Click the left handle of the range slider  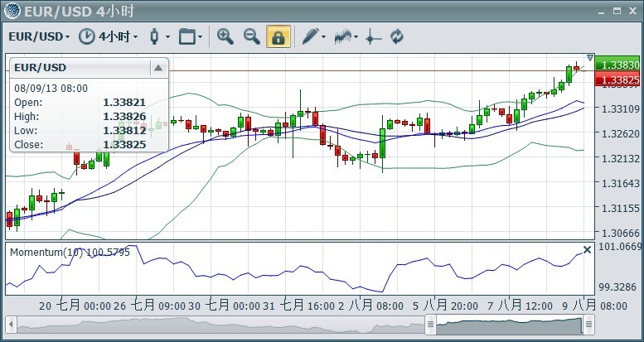coord(430,325)
